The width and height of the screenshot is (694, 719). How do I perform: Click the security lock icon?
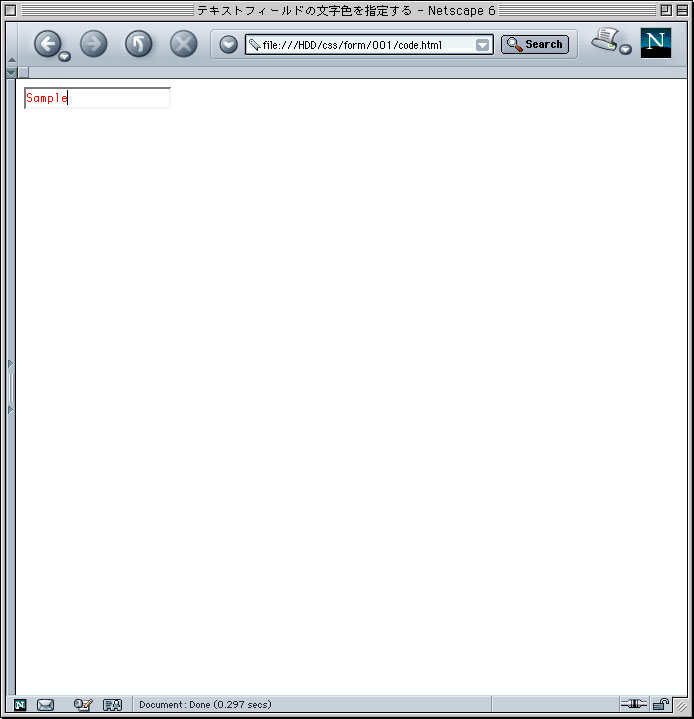(x=661, y=704)
